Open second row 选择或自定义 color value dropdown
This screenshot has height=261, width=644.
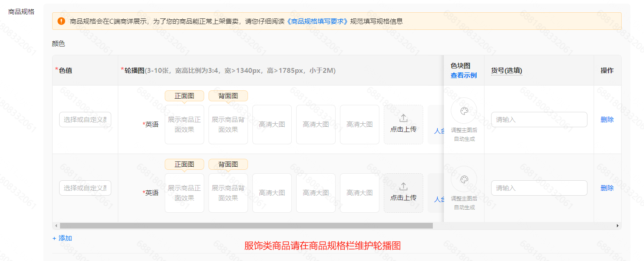(x=85, y=188)
